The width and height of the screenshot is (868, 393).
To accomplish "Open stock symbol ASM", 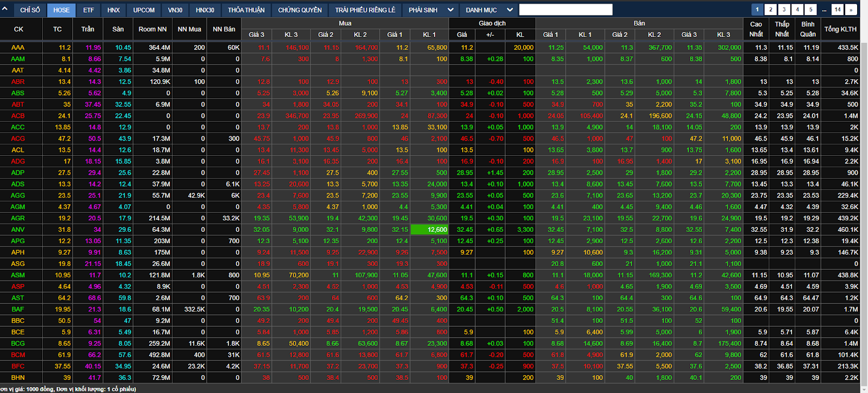I will (18, 276).
